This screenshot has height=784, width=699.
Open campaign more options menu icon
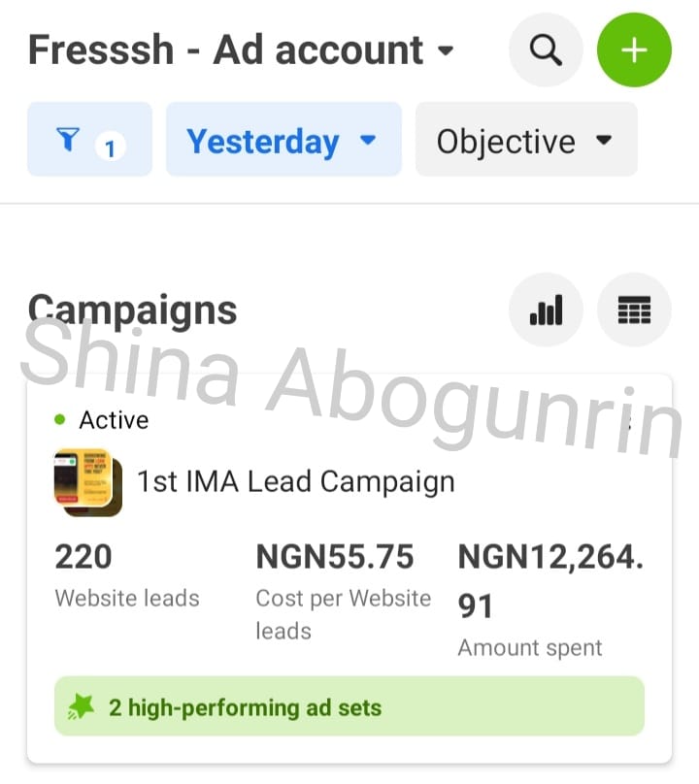click(x=629, y=422)
